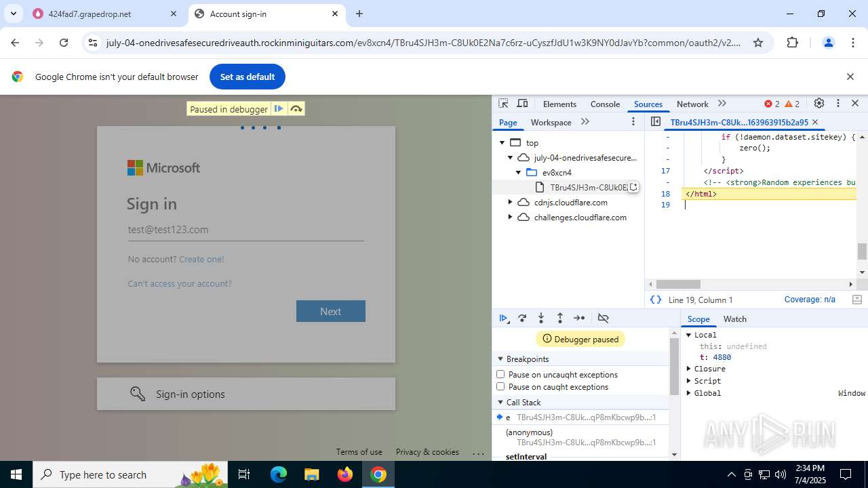Show the 2 warnings indicator

792,104
